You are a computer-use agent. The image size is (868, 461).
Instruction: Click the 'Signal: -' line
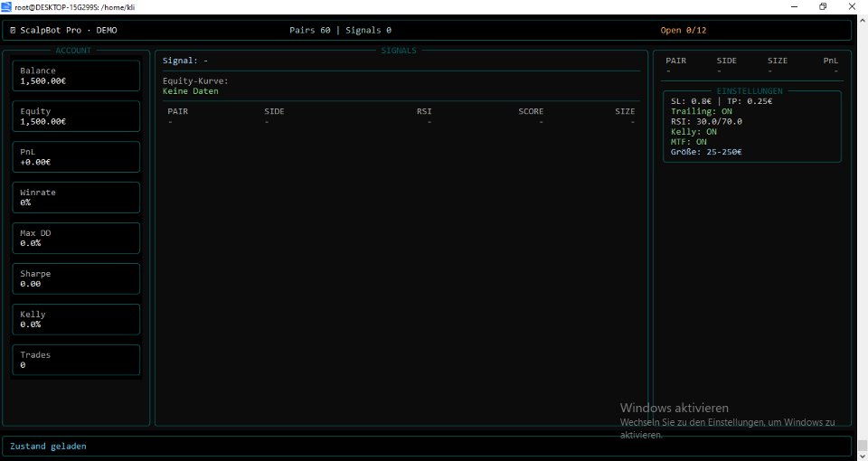point(185,61)
